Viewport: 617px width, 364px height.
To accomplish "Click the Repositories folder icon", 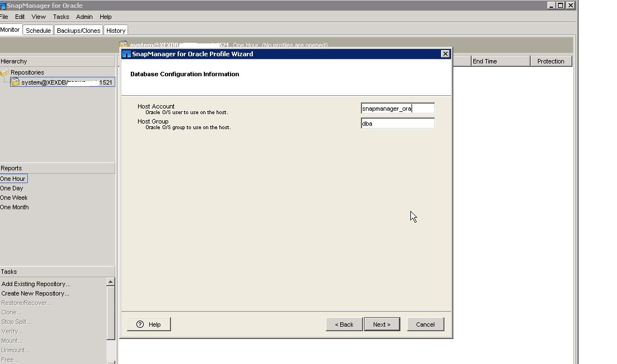I will pyautogui.click(x=4, y=72).
